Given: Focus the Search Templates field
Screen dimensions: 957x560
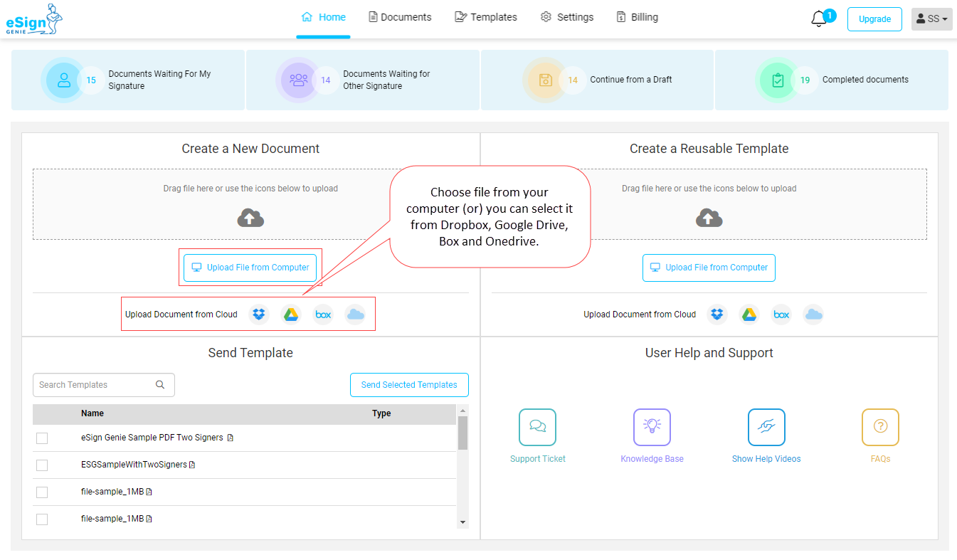Looking at the screenshot, I should 103,385.
